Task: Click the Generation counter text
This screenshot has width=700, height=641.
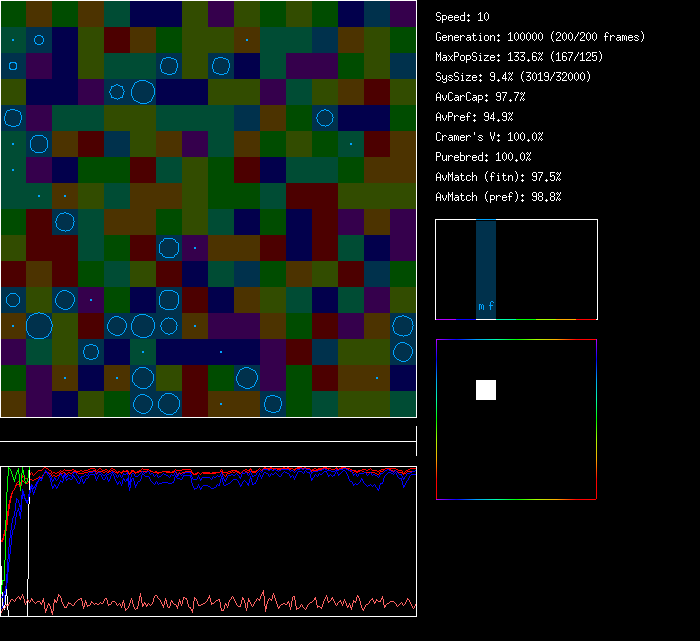Action: tap(540, 37)
